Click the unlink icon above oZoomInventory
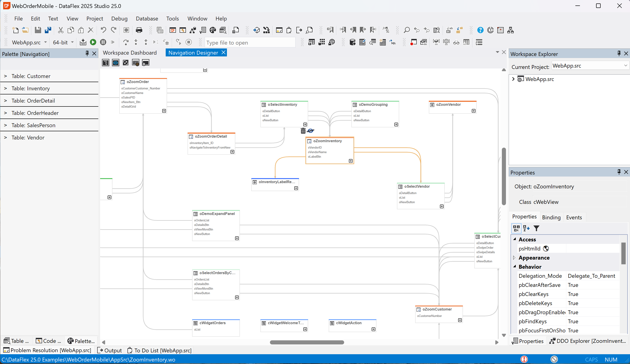Viewport: 630px width, 364px height. pyautogui.click(x=310, y=131)
